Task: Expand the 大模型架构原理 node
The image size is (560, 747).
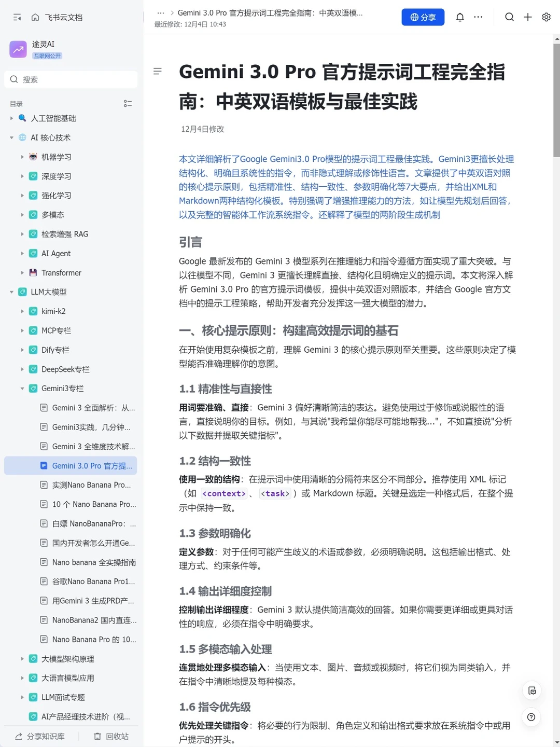Action: point(22,659)
